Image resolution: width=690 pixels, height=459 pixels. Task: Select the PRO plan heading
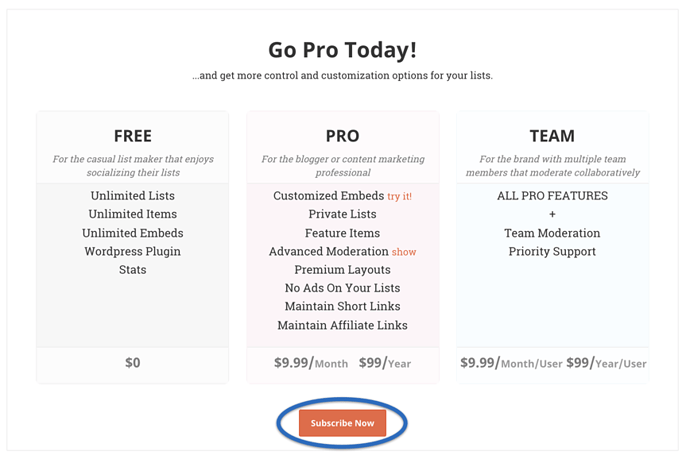pos(342,136)
